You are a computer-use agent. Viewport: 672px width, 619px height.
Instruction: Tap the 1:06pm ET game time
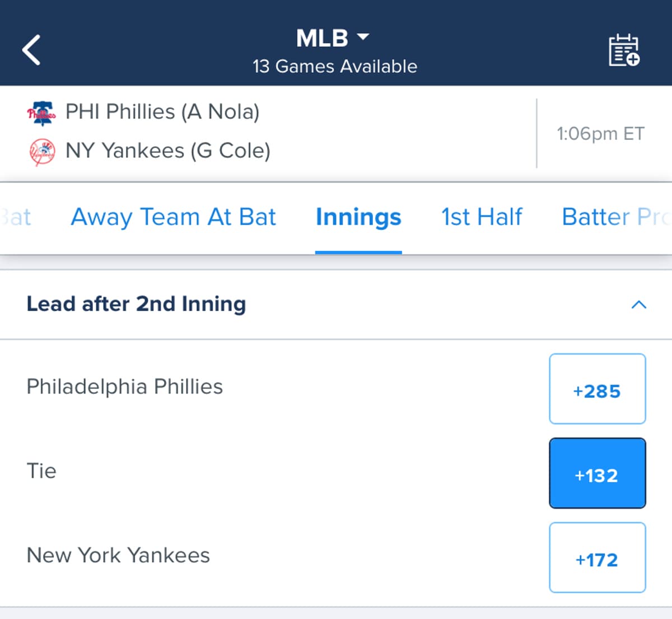click(x=600, y=134)
